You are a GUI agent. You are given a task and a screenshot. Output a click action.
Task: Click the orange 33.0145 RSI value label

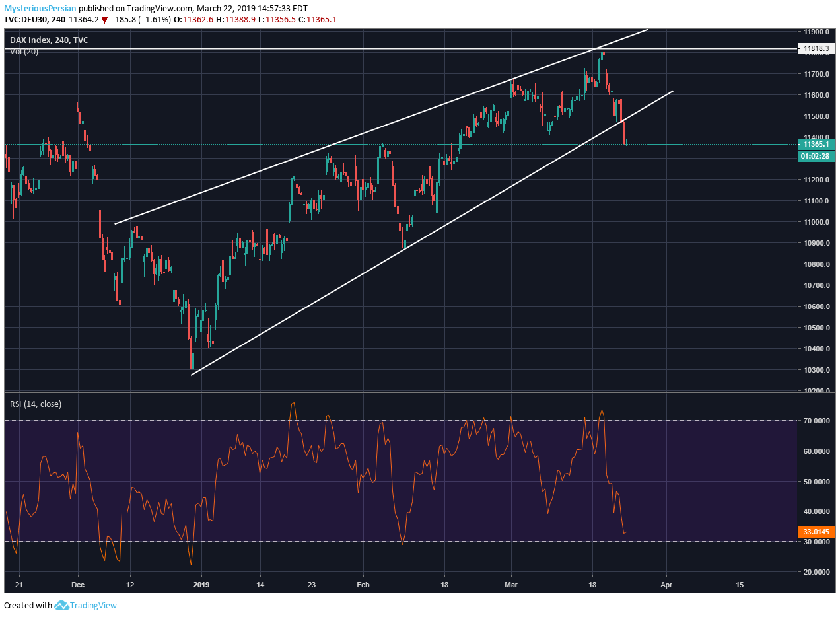click(x=818, y=532)
